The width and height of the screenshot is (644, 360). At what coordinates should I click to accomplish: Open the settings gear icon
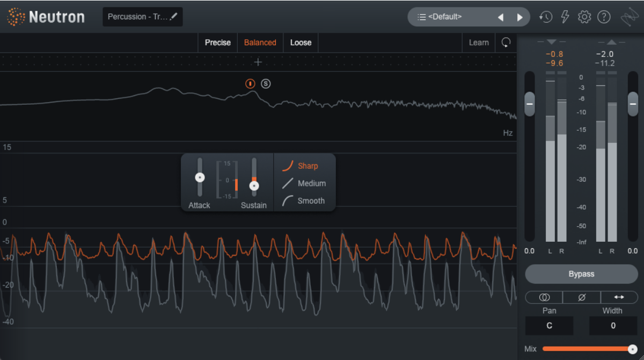click(584, 17)
